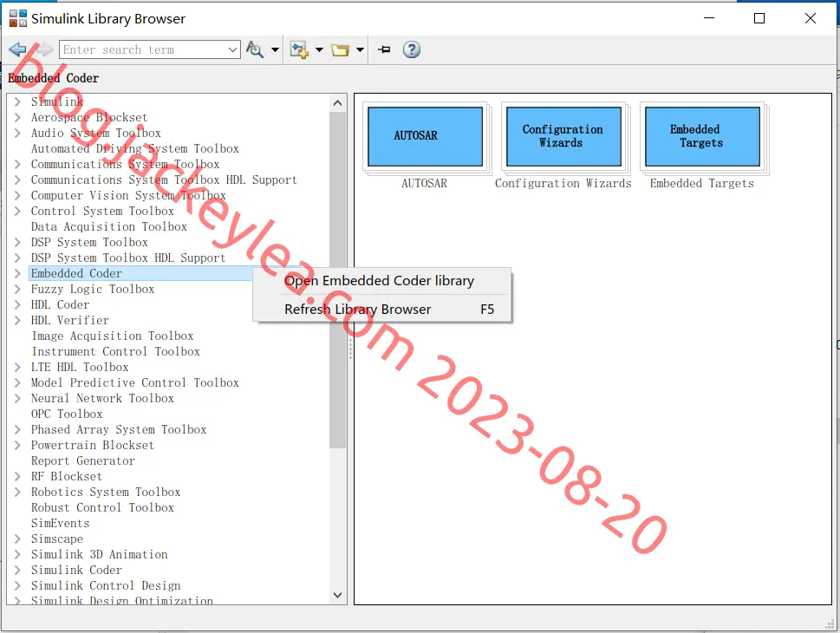Expand the Simscape node
This screenshot has height=633, width=840.
tap(17, 538)
